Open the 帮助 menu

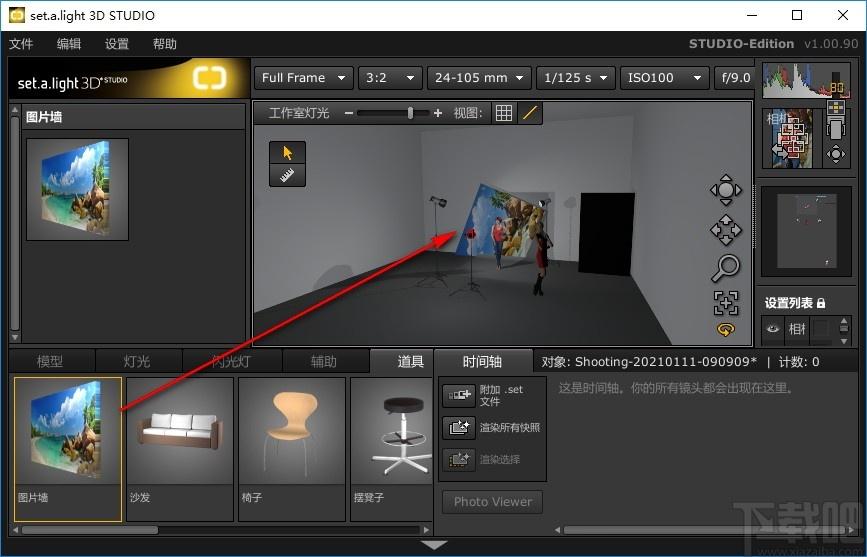pos(165,44)
